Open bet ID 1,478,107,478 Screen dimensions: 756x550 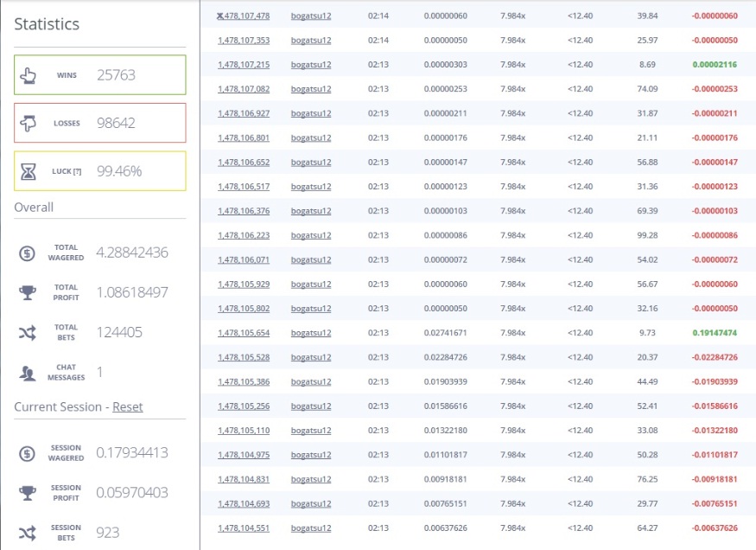(244, 16)
